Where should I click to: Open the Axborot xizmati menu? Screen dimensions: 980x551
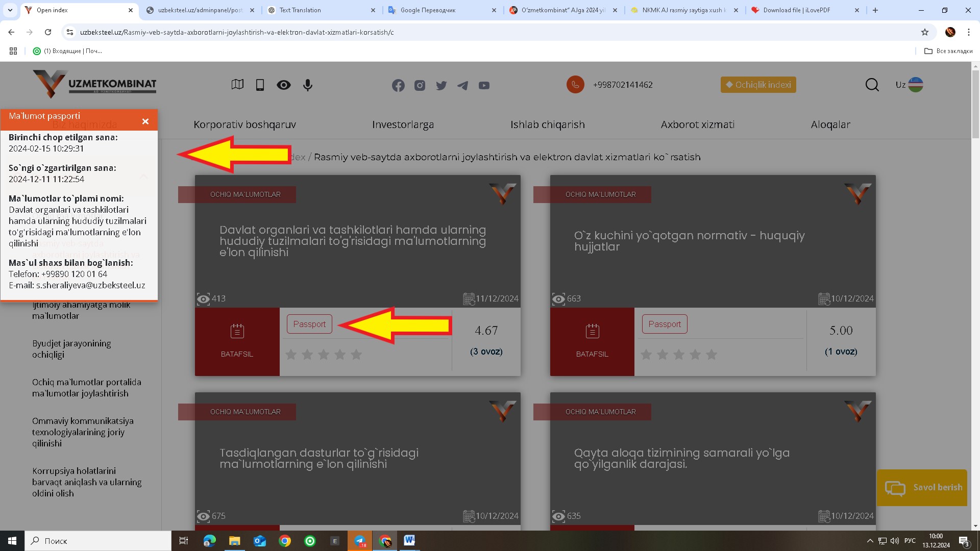tap(697, 124)
